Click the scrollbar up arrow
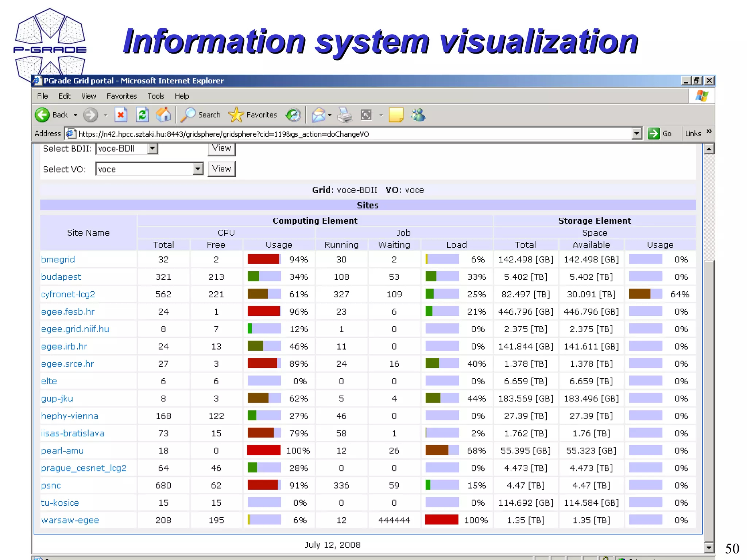 709,149
